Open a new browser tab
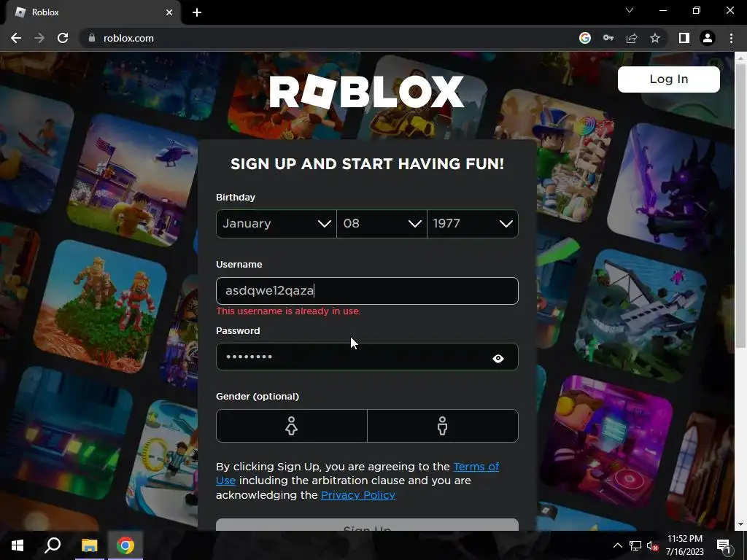Viewport: 747px width, 560px height. pyautogui.click(x=197, y=12)
